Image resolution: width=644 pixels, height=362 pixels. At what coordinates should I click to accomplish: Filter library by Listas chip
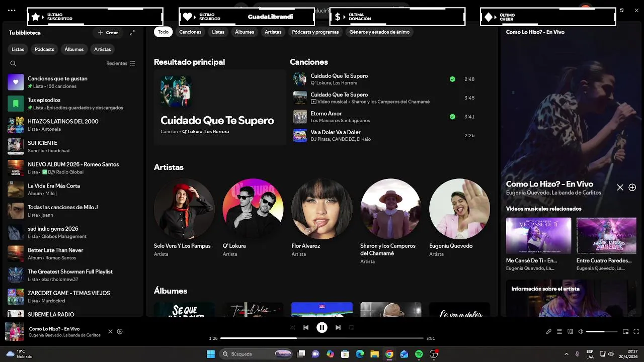pyautogui.click(x=18, y=49)
